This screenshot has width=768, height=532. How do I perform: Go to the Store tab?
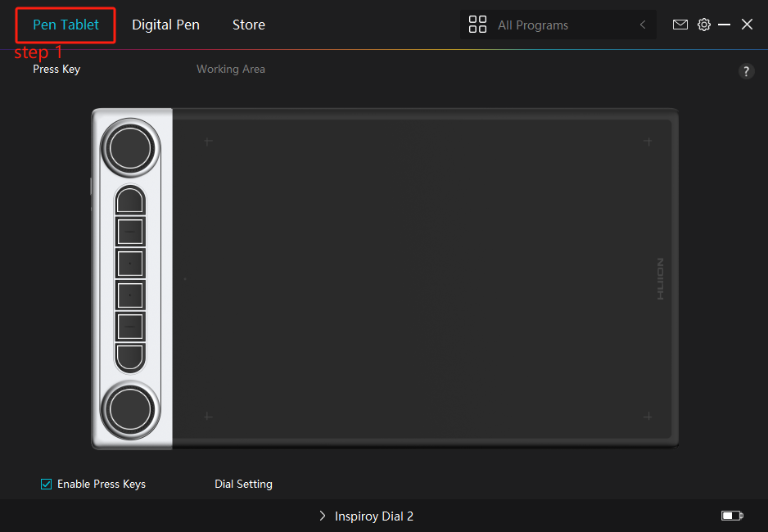(x=249, y=25)
